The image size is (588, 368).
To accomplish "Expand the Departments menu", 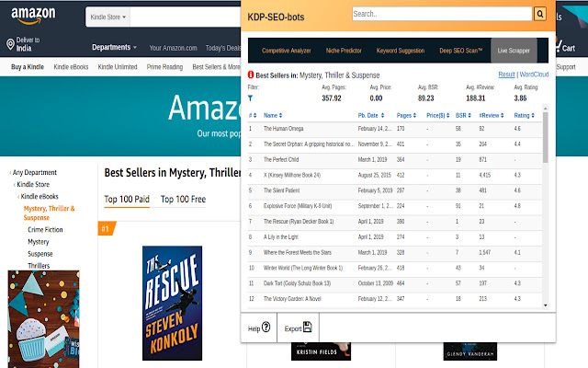I will click(114, 47).
